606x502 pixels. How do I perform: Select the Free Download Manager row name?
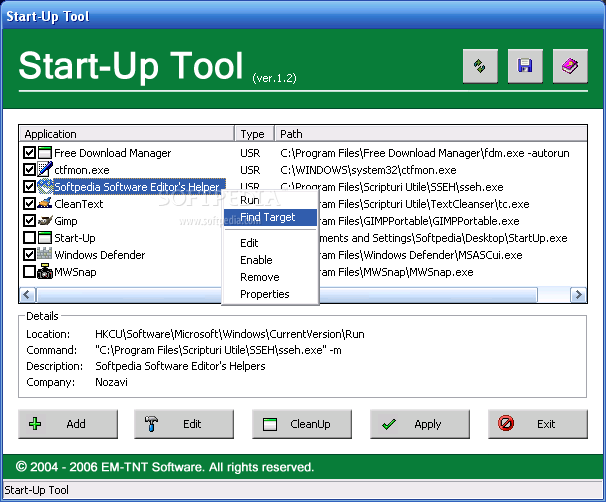coord(112,153)
